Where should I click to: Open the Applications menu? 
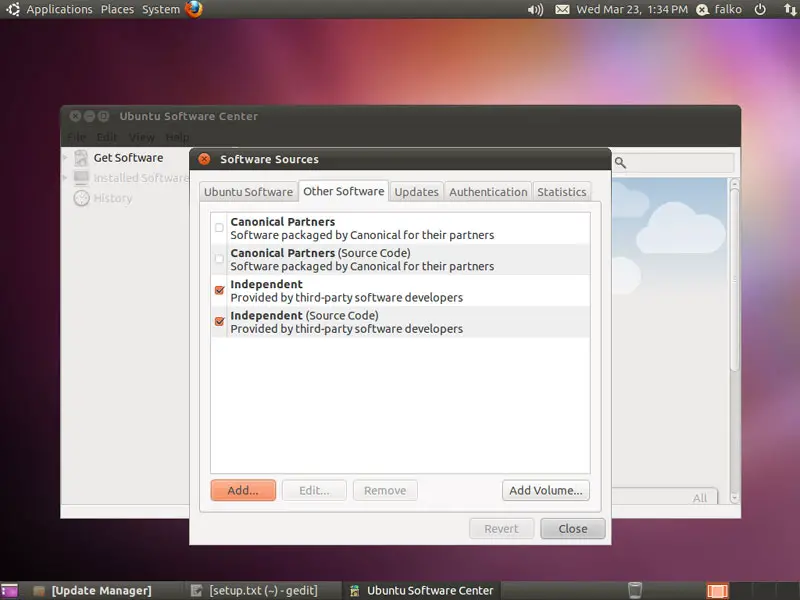[x=59, y=9]
